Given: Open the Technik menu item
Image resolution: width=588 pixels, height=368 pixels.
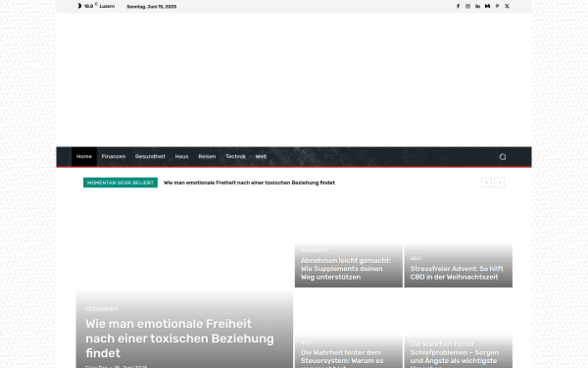Looking at the screenshot, I should 235,157.
